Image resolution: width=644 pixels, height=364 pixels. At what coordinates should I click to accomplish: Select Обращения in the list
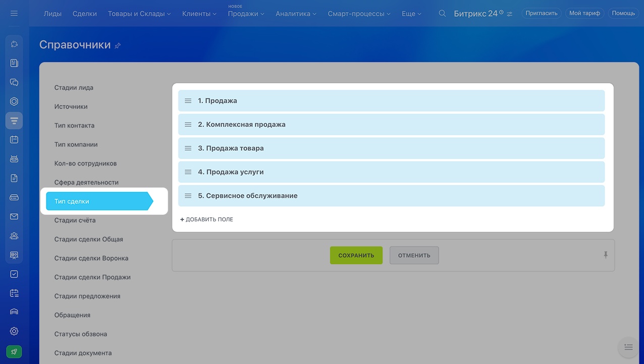[x=73, y=315]
